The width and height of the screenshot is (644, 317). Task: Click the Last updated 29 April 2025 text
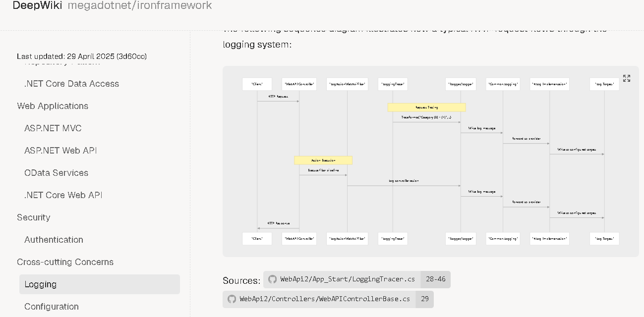click(x=82, y=56)
